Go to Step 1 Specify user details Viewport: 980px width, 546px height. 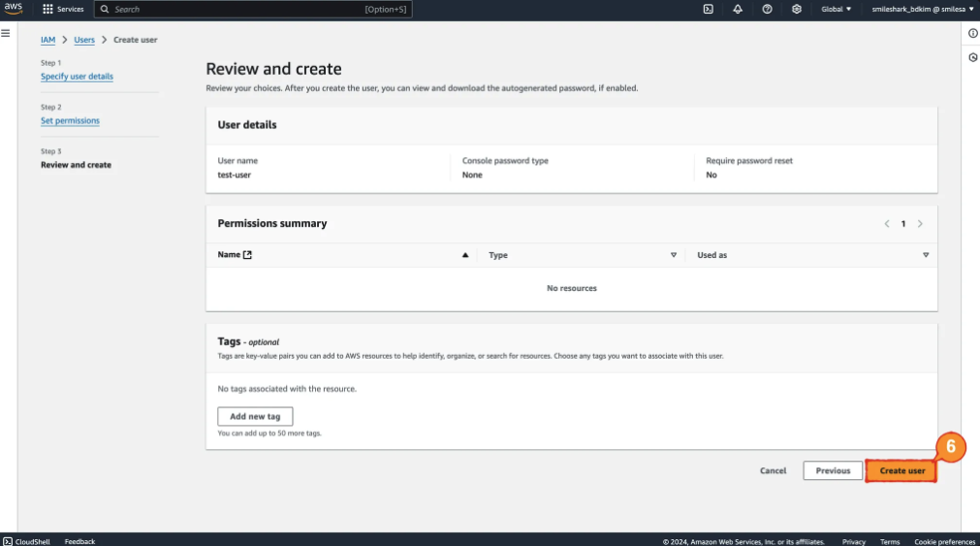[77, 77]
